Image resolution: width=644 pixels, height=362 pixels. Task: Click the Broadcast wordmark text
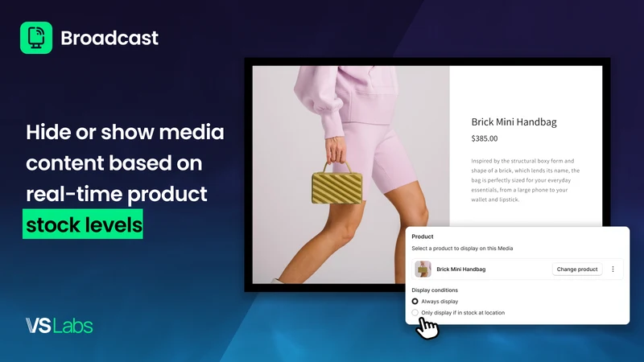[109, 38]
